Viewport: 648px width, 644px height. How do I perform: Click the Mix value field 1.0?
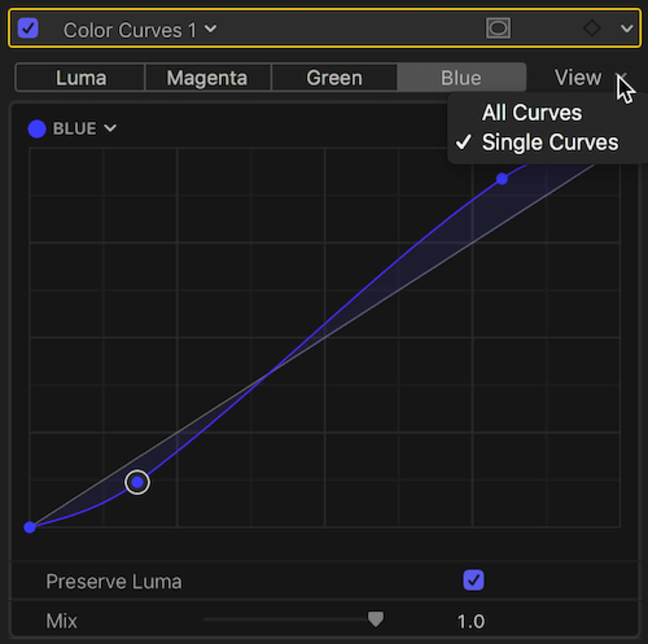click(x=471, y=621)
